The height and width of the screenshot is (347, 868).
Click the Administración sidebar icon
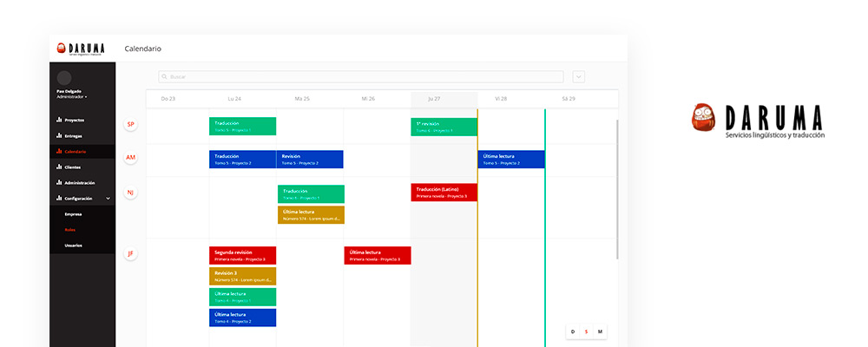[x=59, y=183]
